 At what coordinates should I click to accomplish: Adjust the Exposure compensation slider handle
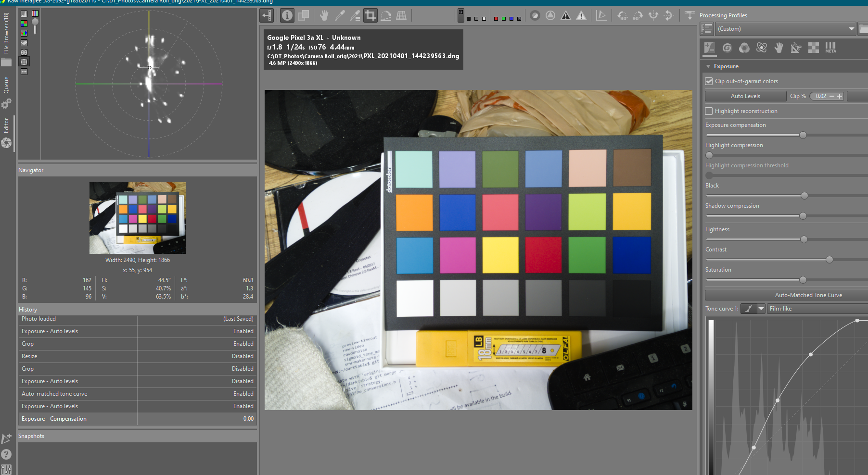coord(803,135)
